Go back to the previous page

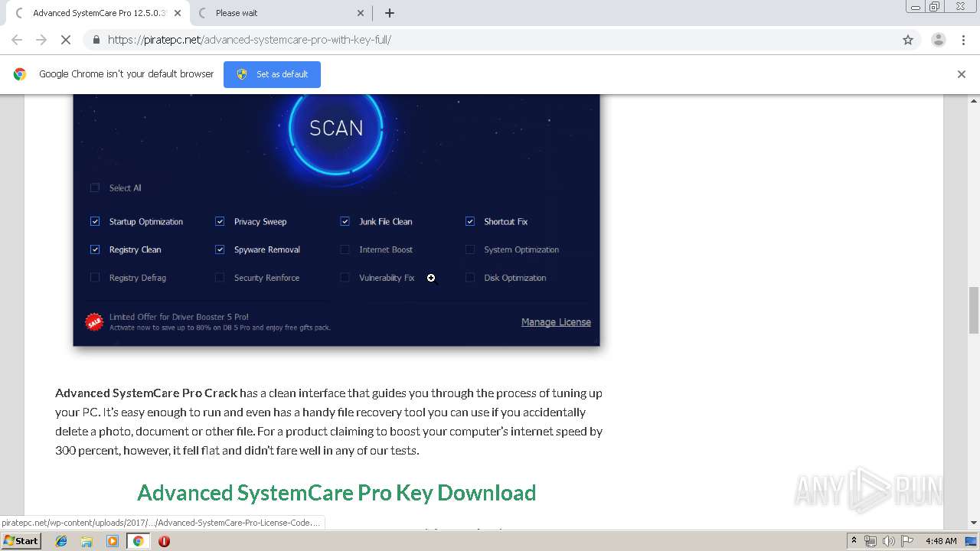point(17,40)
